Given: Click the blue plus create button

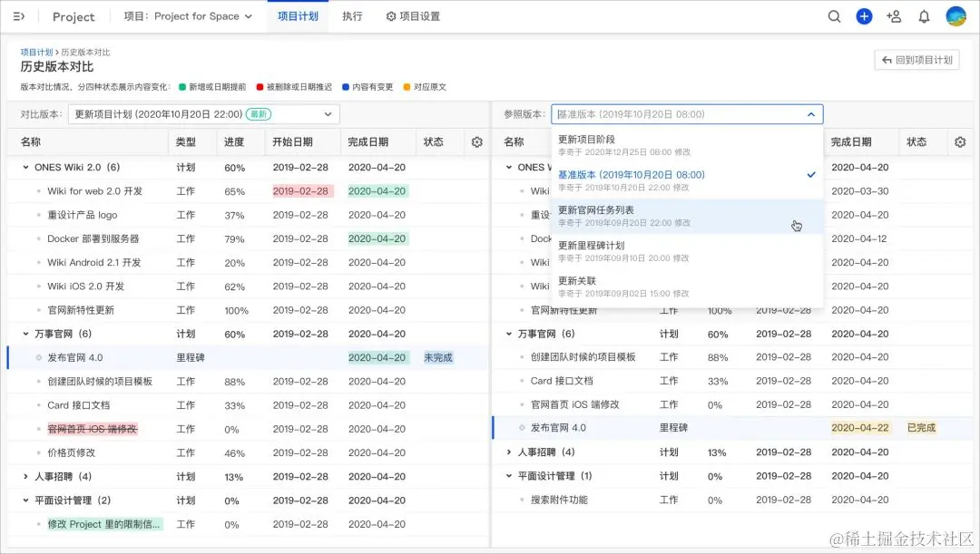Looking at the screenshot, I should point(864,16).
